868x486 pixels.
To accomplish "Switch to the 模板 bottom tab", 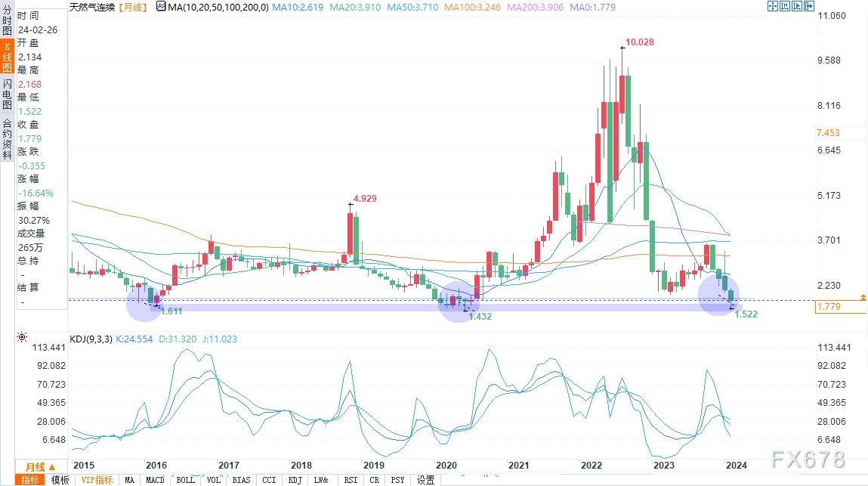I will 60,480.
